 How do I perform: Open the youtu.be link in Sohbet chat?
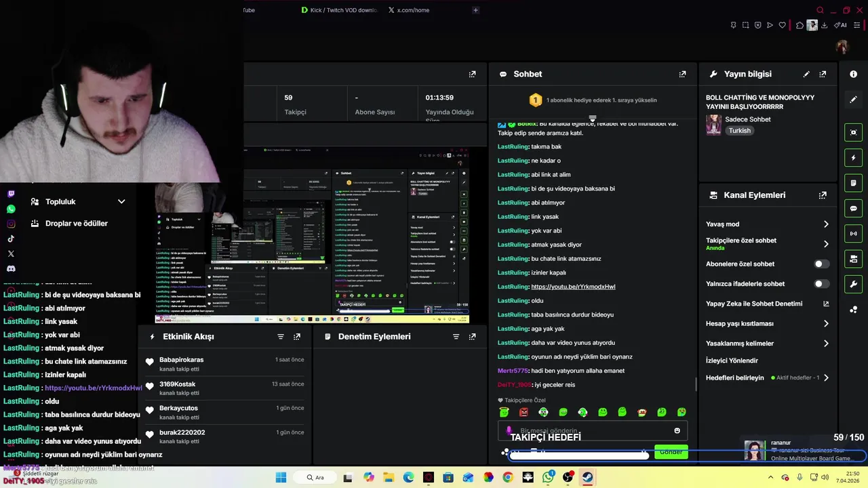click(573, 287)
